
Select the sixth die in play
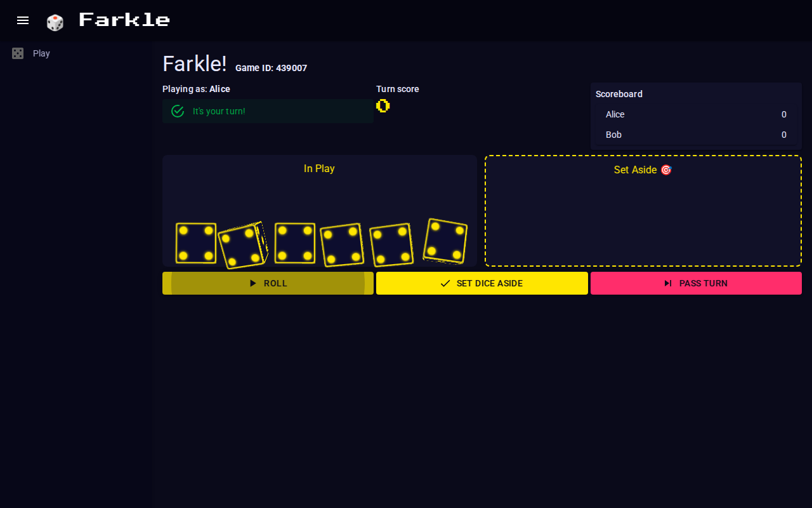445,241
